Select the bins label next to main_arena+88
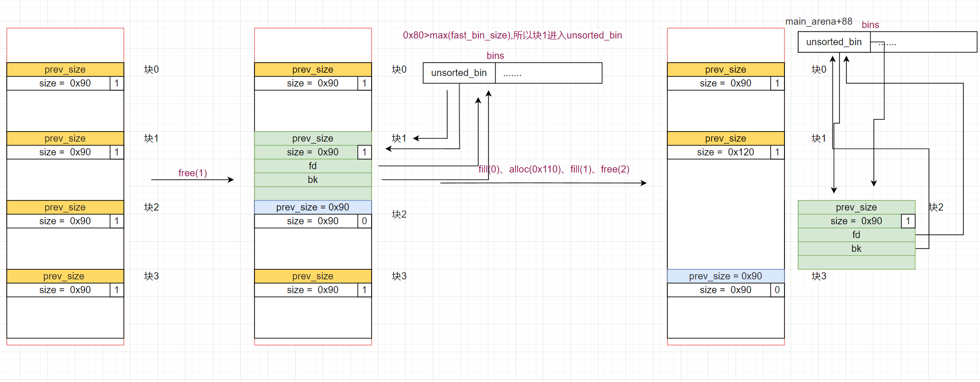The width and height of the screenshot is (980, 382). click(x=870, y=25)
